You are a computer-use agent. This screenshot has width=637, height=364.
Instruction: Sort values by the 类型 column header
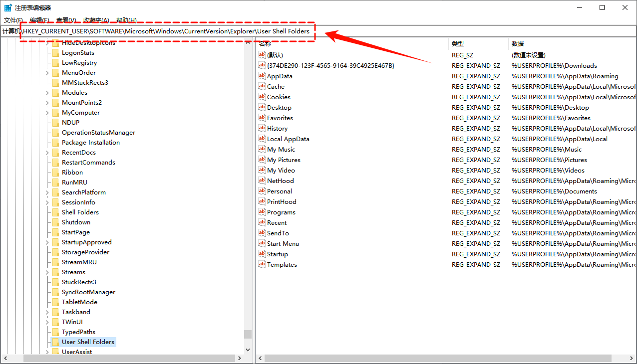tap(457, 43)
